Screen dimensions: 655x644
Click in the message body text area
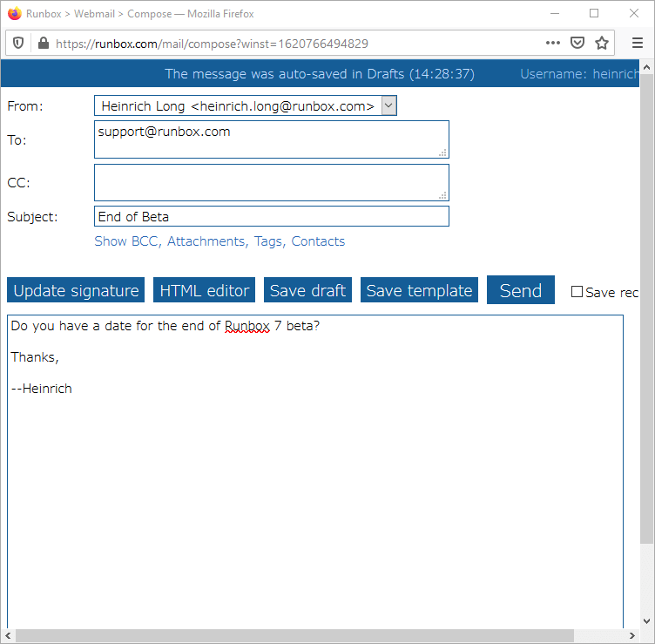315,471
